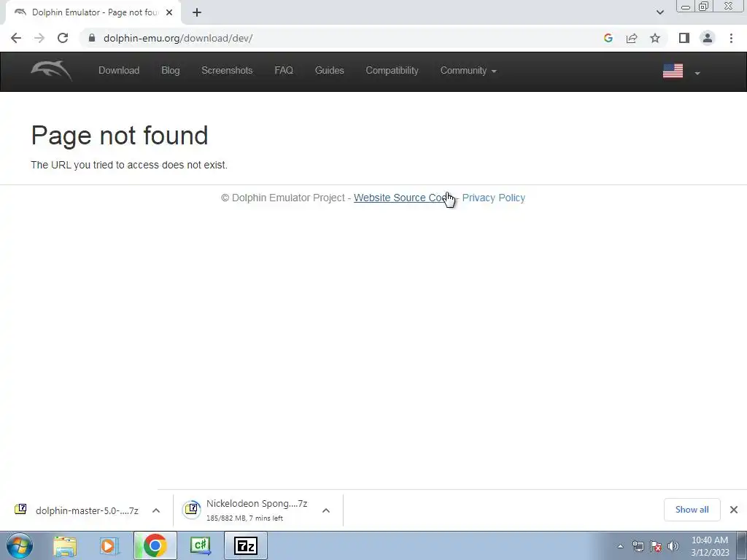
Task: Click the Dolphin logo in the site header
Action: (x=52, y=71)
